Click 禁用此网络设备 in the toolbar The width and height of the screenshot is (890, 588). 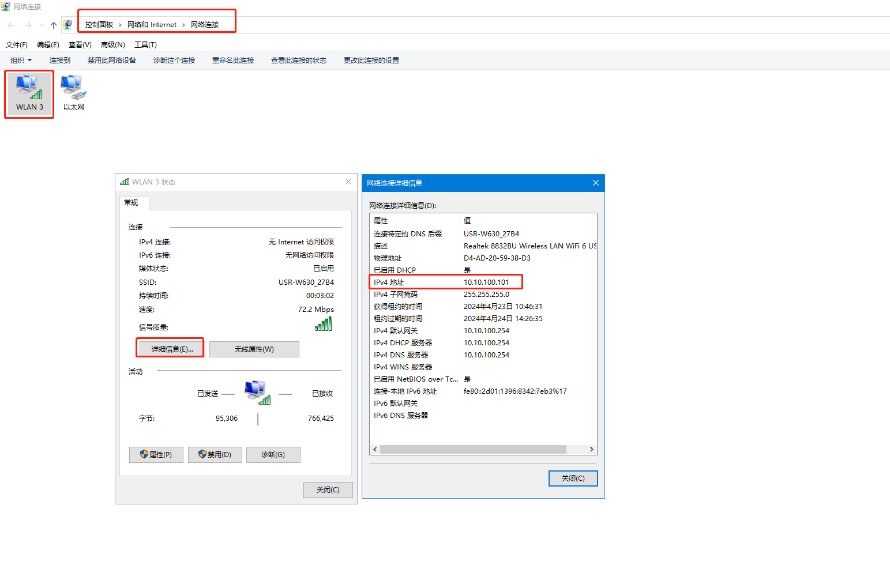click(x=112, y=61)
